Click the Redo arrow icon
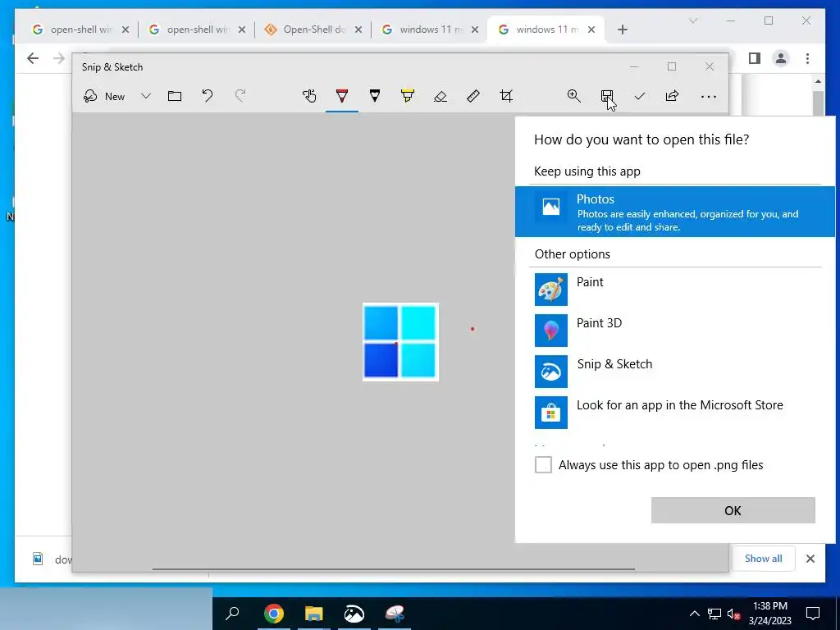Viewport: 840px width, 630px height. (240, 97)
